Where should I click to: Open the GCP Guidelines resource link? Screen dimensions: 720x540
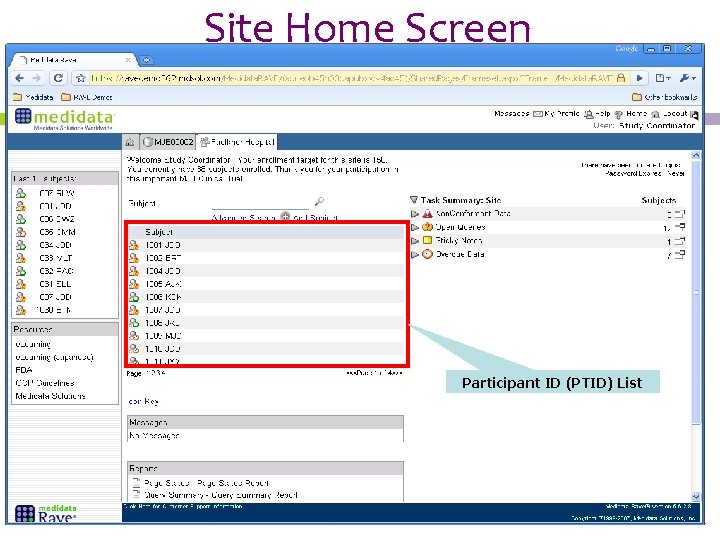coord(45,383)
